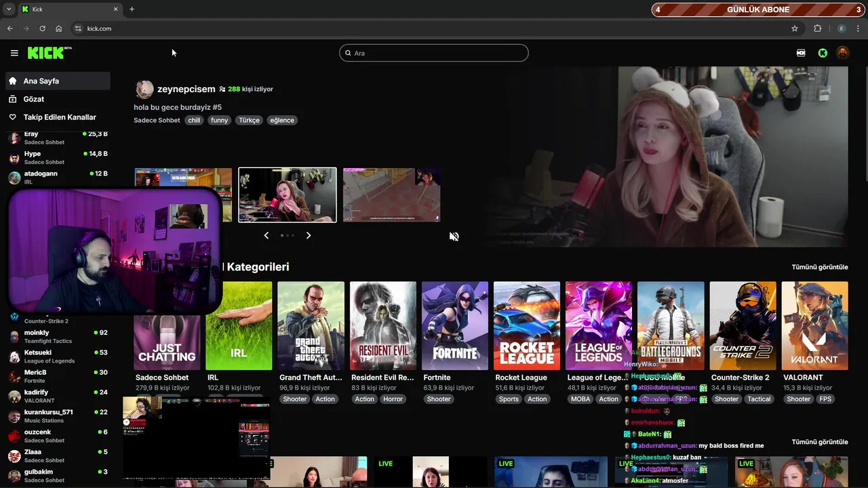
Task: Click MOBA tag under League of Legends
Action: [580, 399]
